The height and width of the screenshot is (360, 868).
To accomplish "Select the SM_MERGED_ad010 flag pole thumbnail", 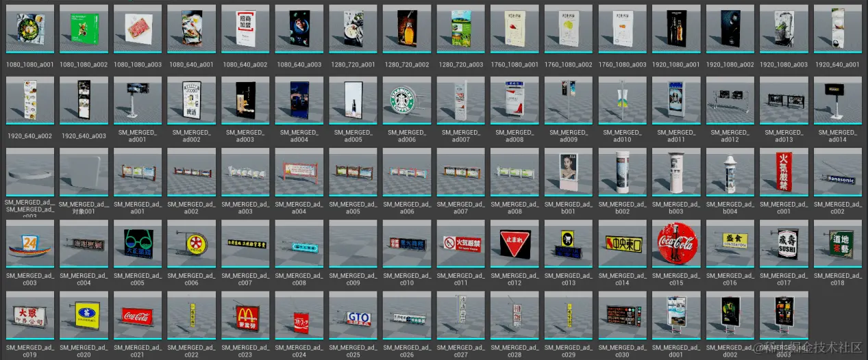I will click(x=623, y=100).
